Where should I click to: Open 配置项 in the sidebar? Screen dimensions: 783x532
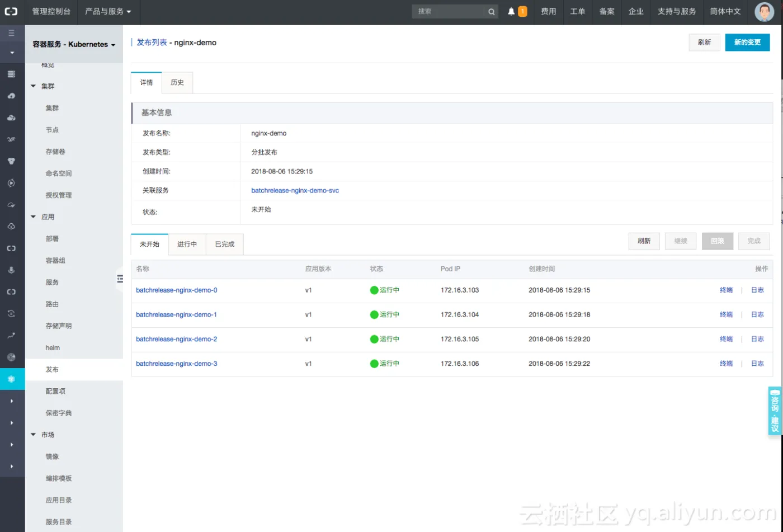click(55, 392)
